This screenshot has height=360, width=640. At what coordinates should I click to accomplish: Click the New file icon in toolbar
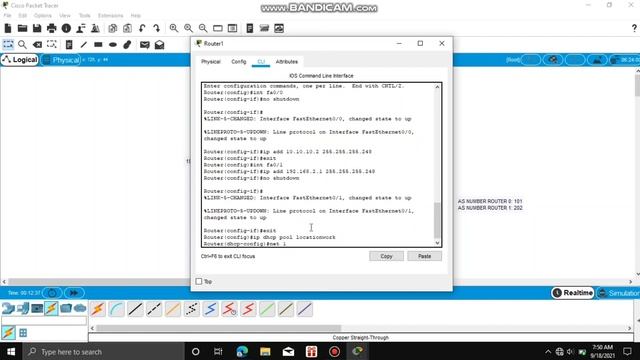pos(8,28)
